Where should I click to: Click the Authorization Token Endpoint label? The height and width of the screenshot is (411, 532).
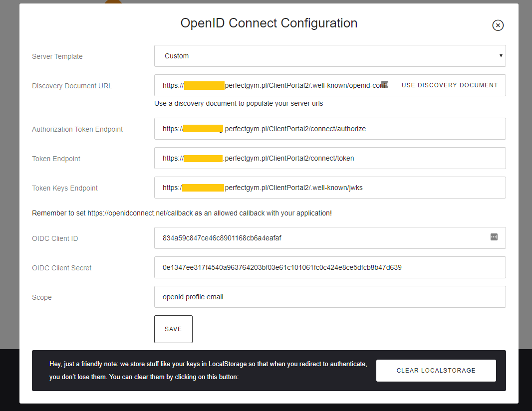77,129
